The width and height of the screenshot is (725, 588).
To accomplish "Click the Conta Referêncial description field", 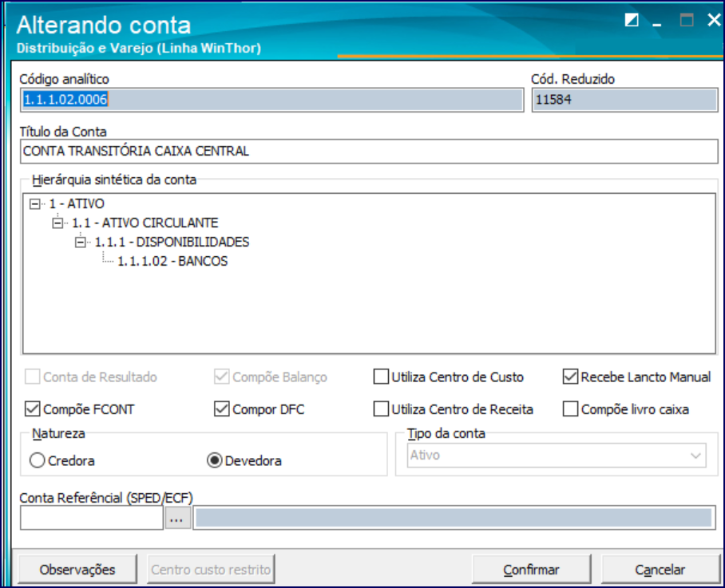I will [454, 518].
